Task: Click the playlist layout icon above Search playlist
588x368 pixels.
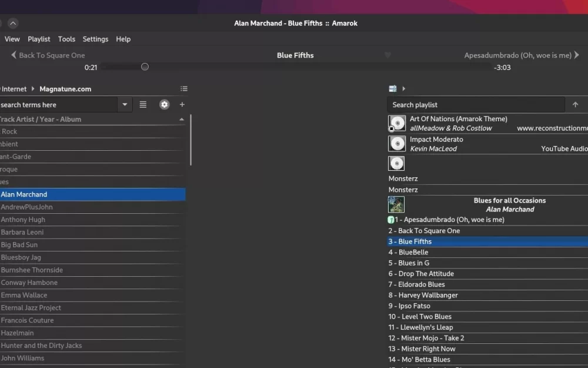Action: click(x=392, y=88)
